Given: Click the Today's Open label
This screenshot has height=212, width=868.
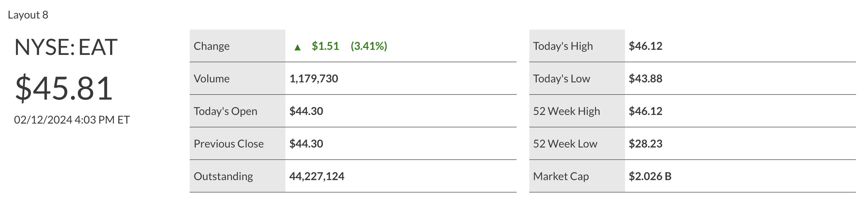Looking at the screenshot, I should [225, 111].
